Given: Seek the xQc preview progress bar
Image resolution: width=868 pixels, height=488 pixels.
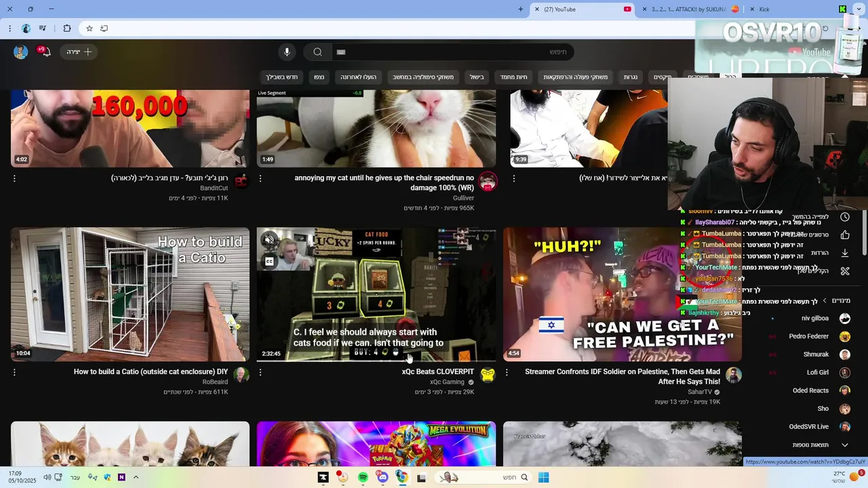Looking at the screenshot, I should tap(376, 361).
